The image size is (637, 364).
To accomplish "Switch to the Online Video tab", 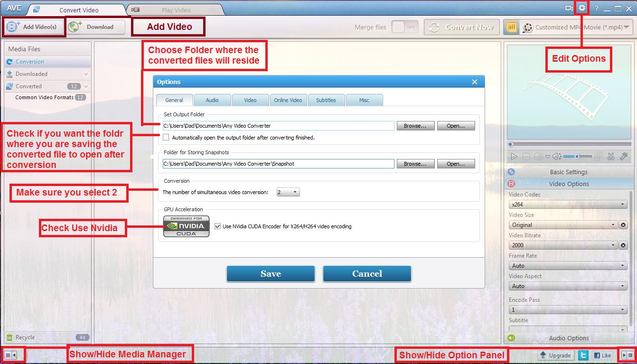I will 288,100.
